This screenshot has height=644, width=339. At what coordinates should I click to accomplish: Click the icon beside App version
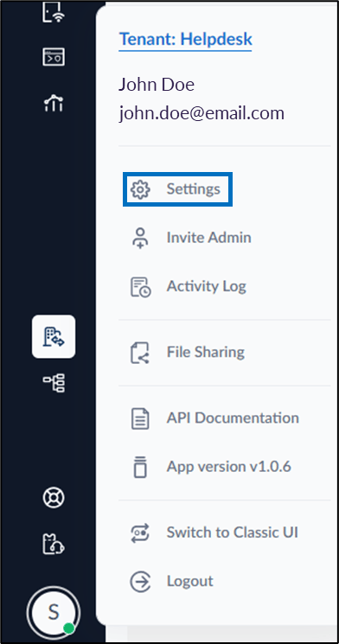click(140, 467)
